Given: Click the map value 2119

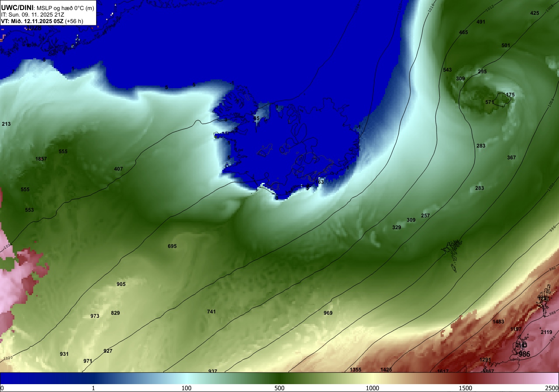Looking at the screenshot, I should (546, 332).
